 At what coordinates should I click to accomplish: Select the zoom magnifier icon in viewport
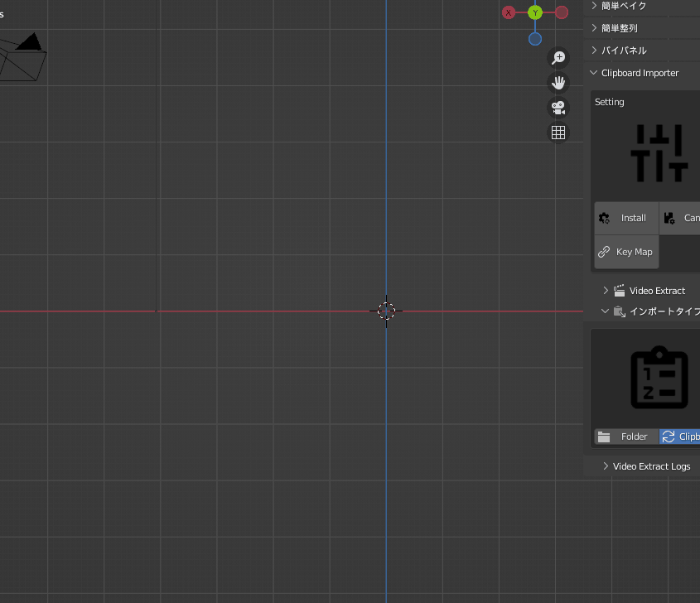[558, 58]
